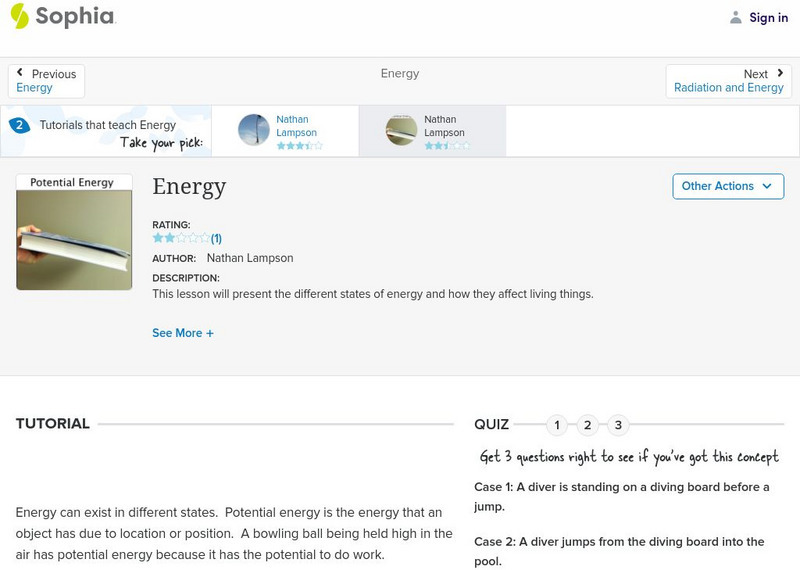Open the previous Energy lesson link

(35, 88)
